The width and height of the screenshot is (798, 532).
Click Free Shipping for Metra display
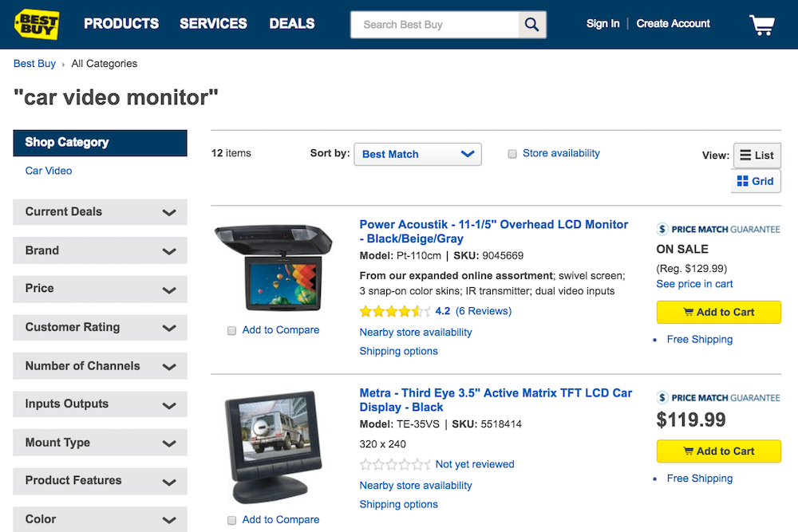[700, 479]
